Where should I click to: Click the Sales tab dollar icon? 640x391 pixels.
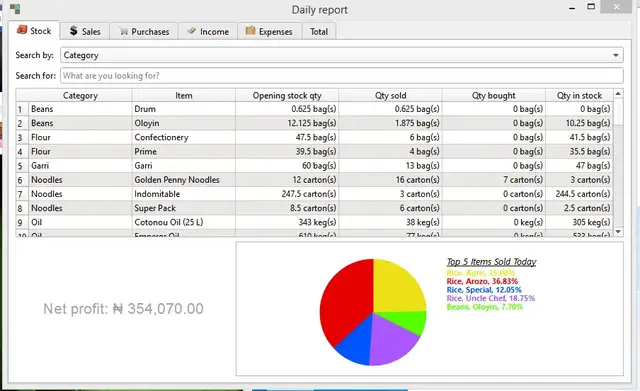[73, 31]
